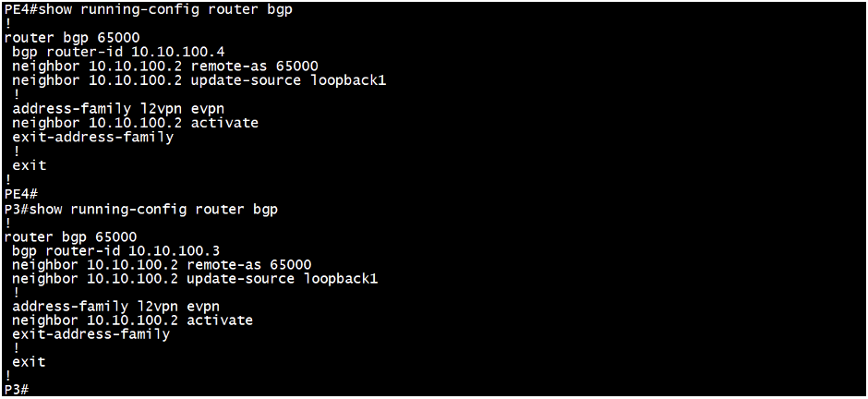Click P3 update-source loopback1 line
This screenshot has width=868, height=399.
coord(195,279)
